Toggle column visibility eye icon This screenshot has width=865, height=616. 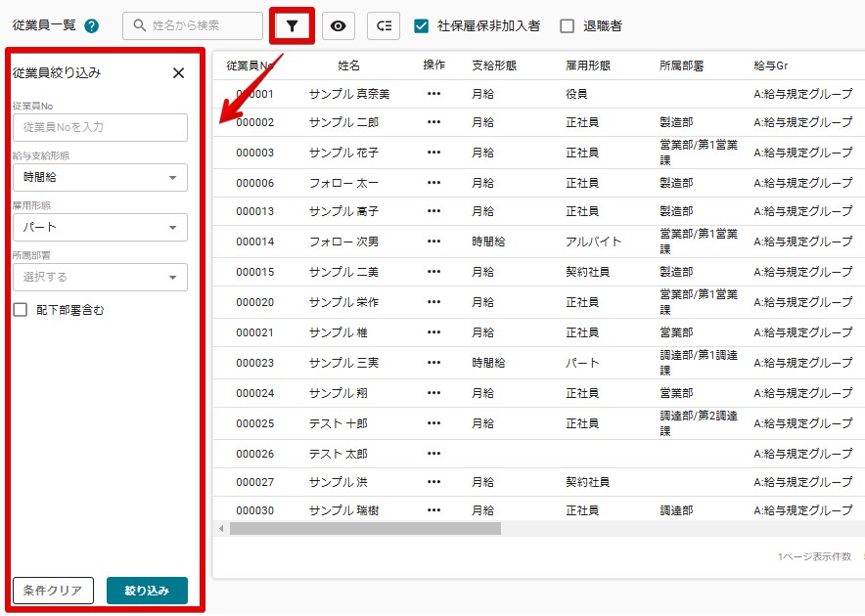339,26
